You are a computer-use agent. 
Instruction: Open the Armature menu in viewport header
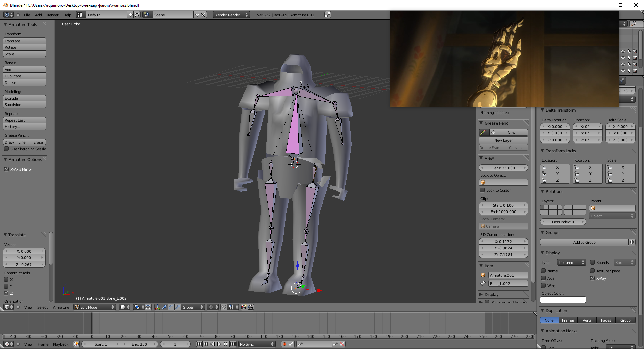[61, 307]
